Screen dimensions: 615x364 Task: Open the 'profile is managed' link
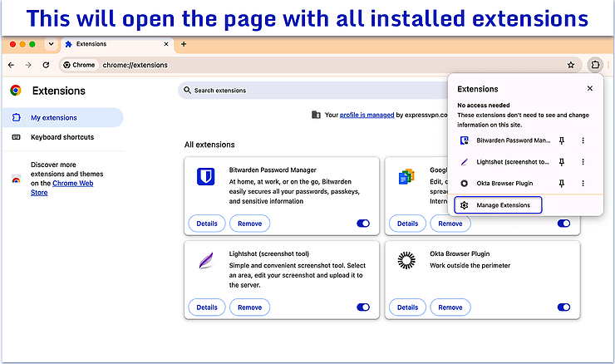tap(367, 115)
